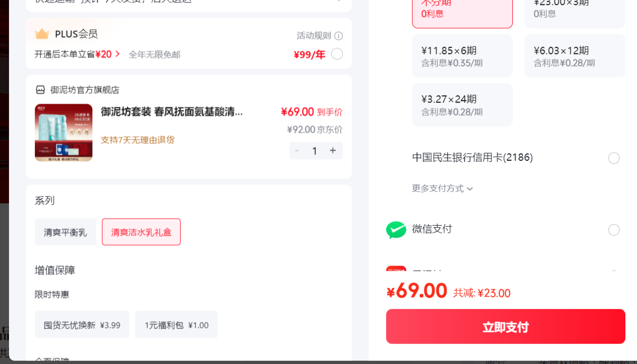Click the WeChat Pay logo icon
The image size is (637, 364).
396,230
